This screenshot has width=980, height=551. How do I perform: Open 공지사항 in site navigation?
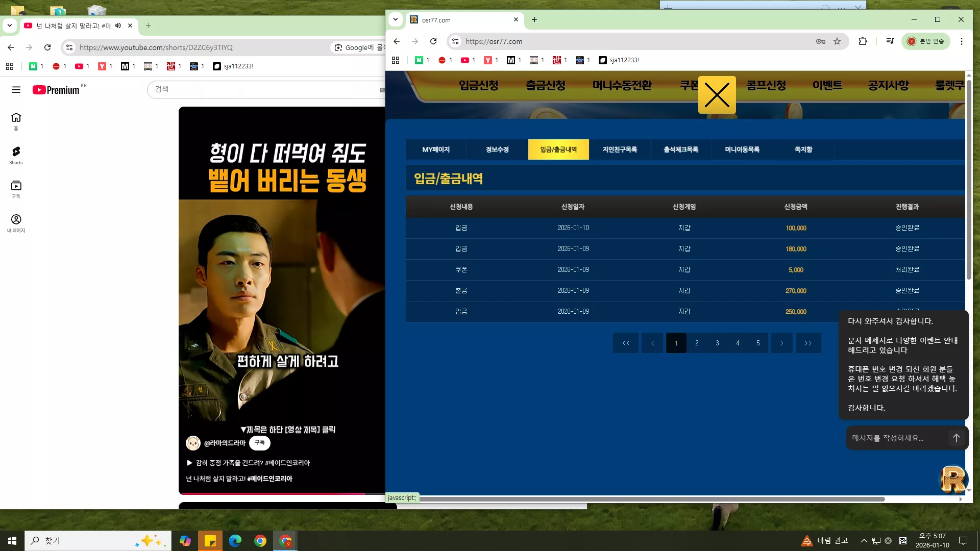[889, 85]
